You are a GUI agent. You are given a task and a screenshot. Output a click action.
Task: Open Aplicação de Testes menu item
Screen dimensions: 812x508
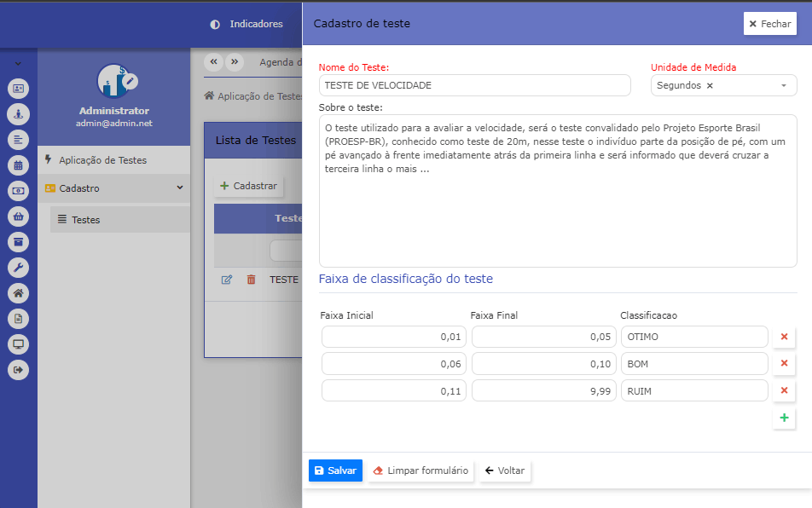point(102,160)
